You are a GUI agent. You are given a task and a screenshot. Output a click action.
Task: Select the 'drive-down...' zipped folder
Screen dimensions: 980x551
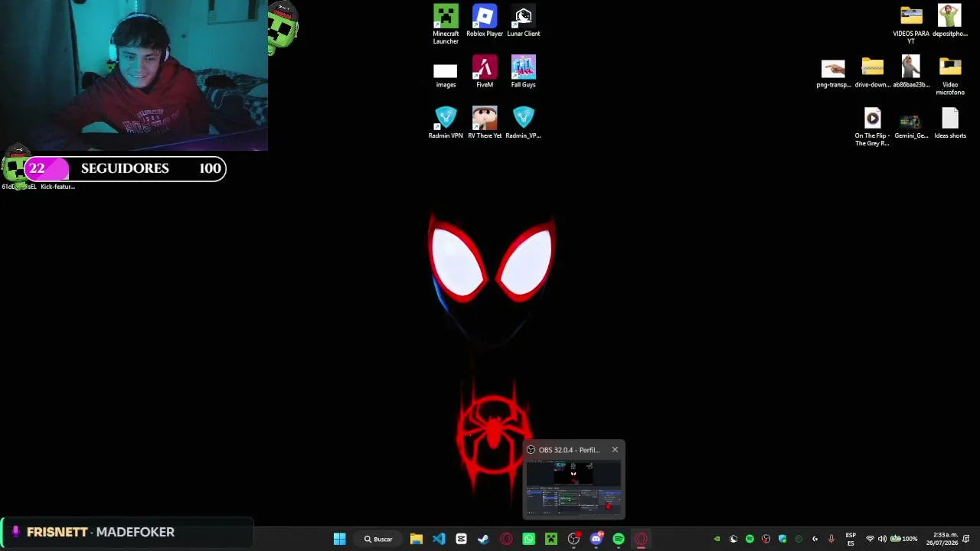872,72
